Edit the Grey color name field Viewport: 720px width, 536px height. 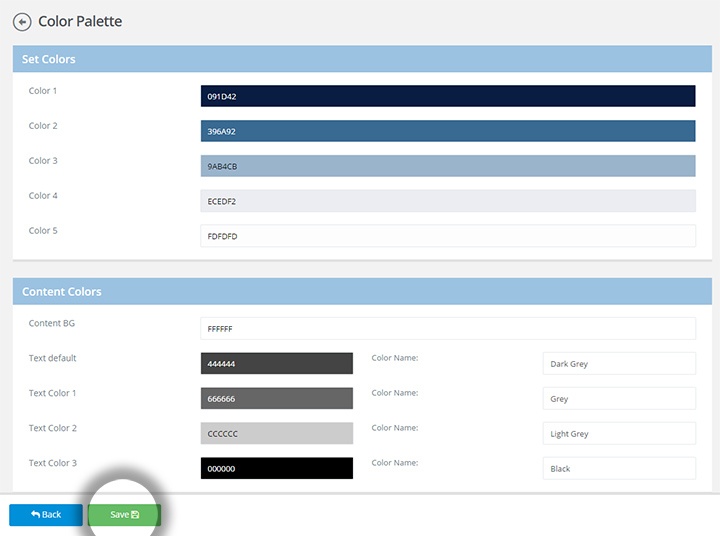coord(619,398)
